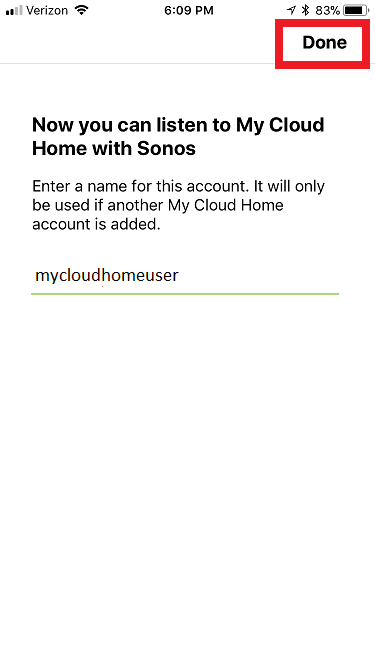The width and height of the screenshot is (375, 667).
Task: Tap the cellular signal bars icon
Action: click(14, 11)
